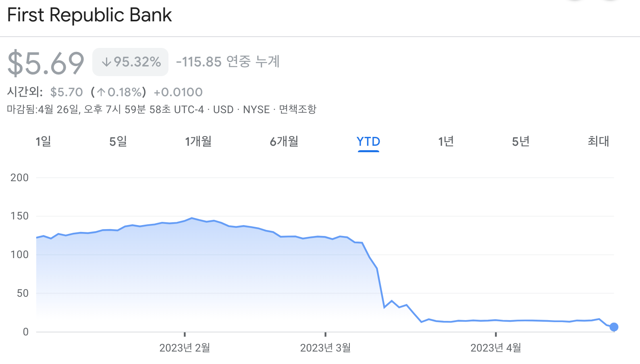Select the 6개월 range tab

pos(284,141)
